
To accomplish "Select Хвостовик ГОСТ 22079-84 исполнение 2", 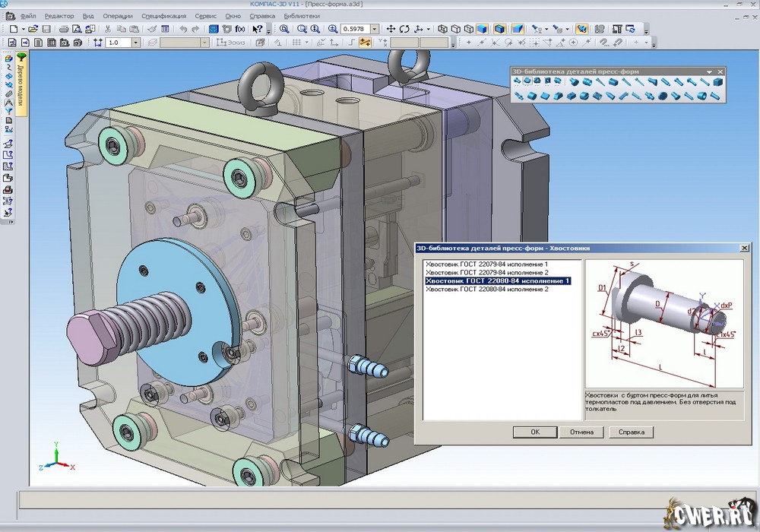I will (x=487, y=272).
